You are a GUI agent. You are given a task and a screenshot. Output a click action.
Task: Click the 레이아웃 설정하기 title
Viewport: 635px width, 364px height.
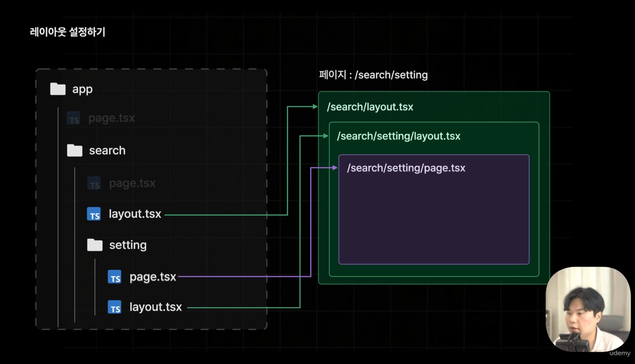pos(68,32)
